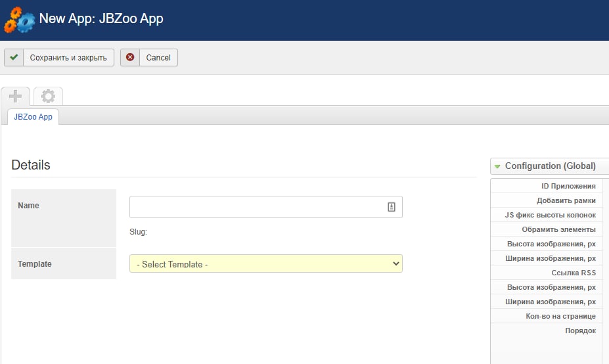Click the New App: JBZoo App title
The image size is (609, 364).
coord(101,18)
